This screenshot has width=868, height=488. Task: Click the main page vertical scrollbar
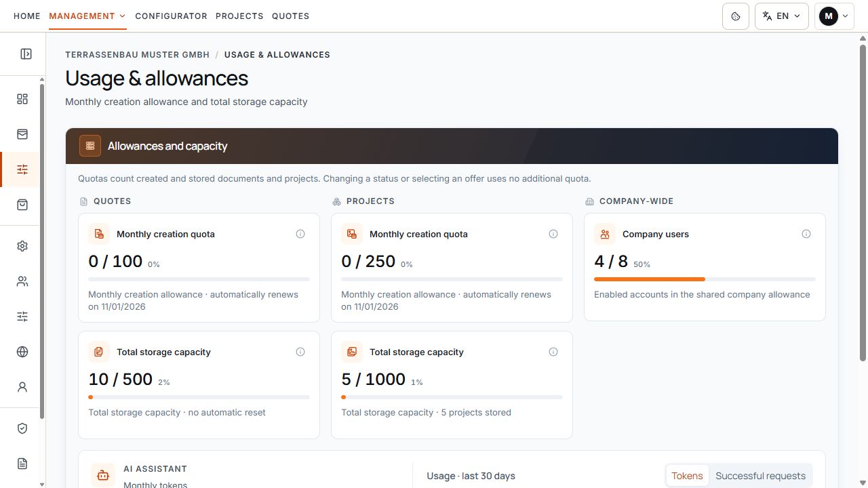pos(863,203)
